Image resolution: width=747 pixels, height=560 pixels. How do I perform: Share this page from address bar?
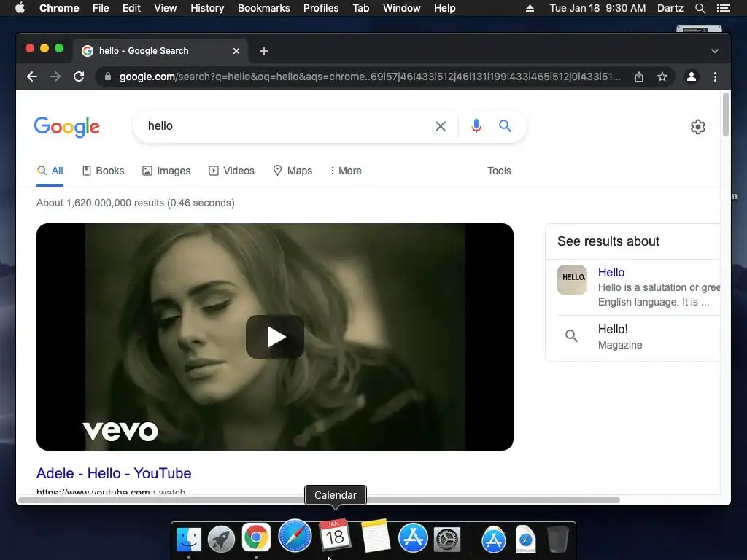[639, 77]
